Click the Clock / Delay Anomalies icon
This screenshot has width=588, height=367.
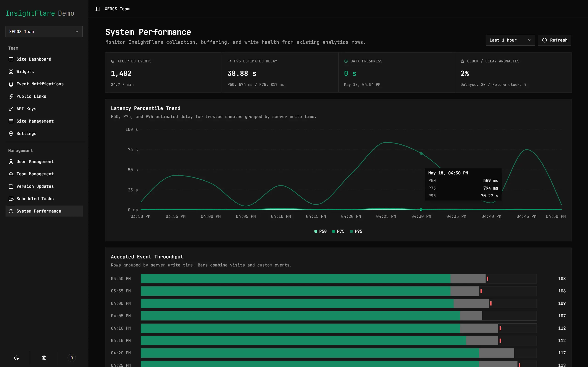pyautogui.click(x=462, y=61)
